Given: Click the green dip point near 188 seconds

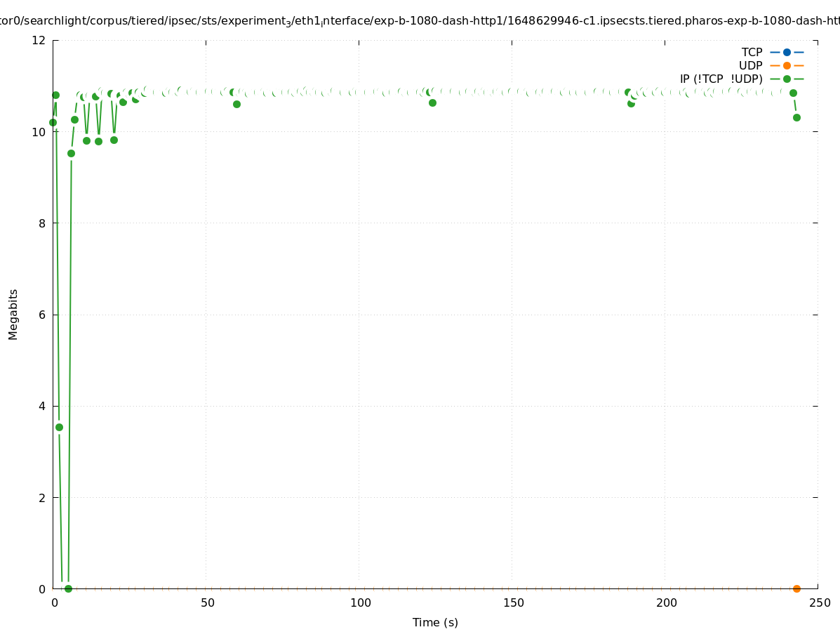Looking at the screenshot, I should (x=631, y=103).
